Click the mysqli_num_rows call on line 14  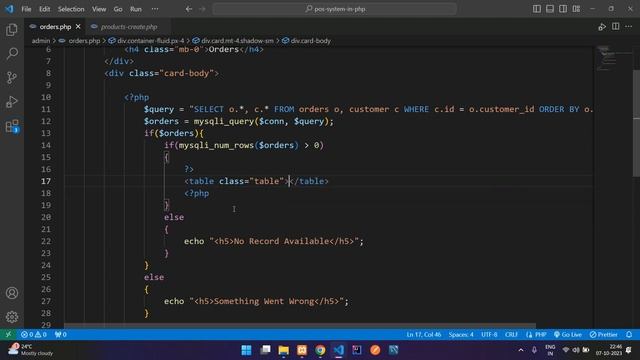(216, 145)
